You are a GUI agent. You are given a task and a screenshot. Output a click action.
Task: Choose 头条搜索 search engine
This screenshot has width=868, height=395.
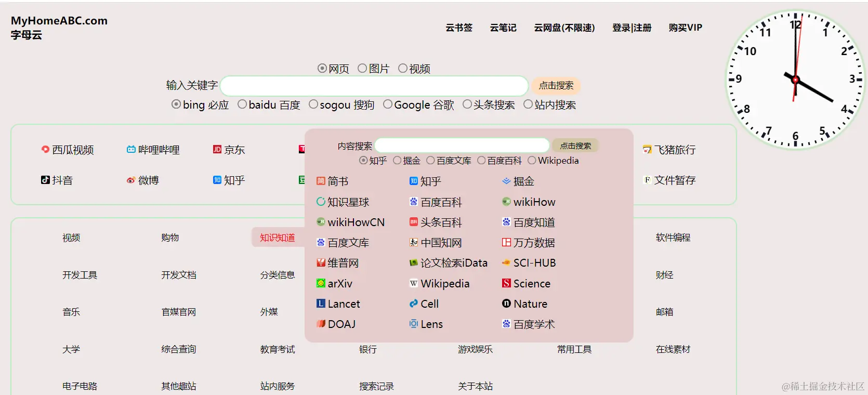467,104
